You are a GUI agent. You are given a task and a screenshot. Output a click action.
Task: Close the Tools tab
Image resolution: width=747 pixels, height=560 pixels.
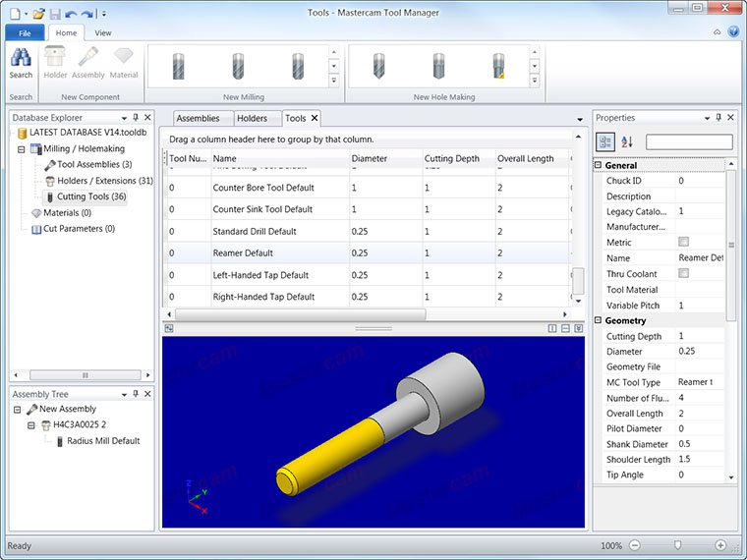click(x=315, y=118)
